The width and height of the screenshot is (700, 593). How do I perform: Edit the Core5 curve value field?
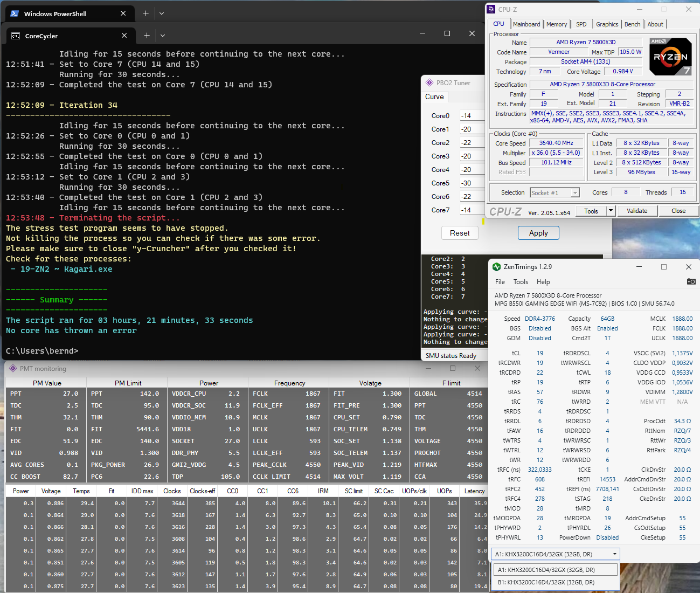pyautogui.click(x=473, y=183)
